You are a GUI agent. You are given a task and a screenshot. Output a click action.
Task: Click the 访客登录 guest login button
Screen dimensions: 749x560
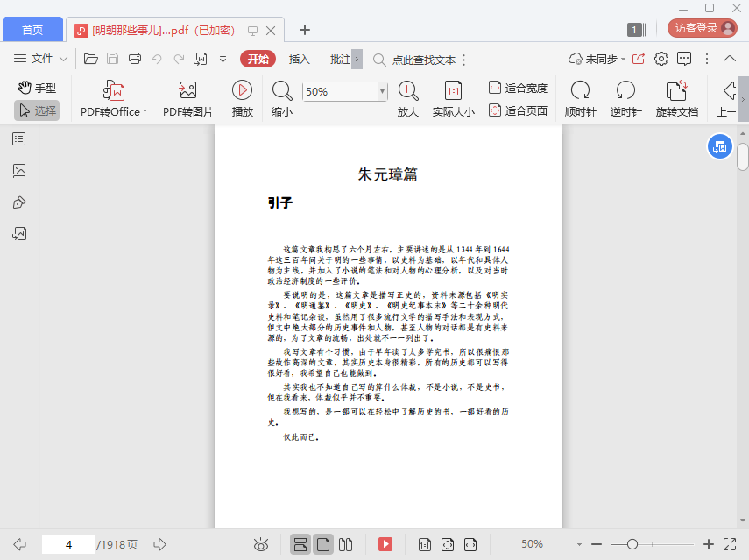point(703,28)
